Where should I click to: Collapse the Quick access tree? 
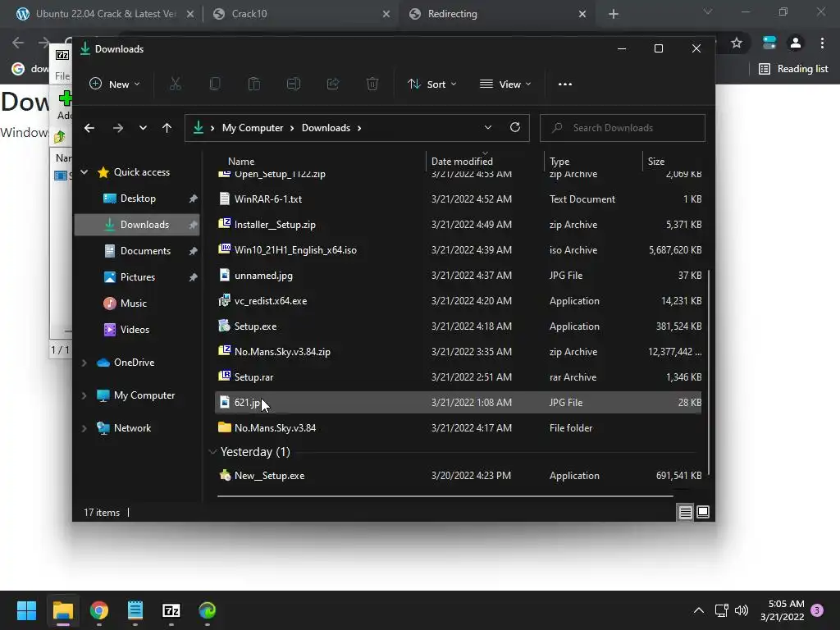(x=84, y=172)
